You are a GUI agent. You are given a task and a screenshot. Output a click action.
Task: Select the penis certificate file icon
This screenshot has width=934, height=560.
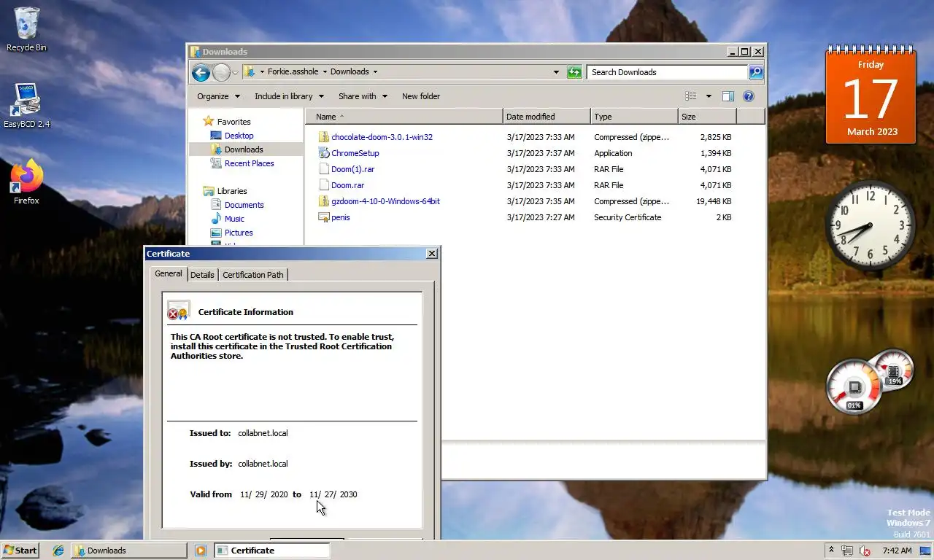pos(325,217)
